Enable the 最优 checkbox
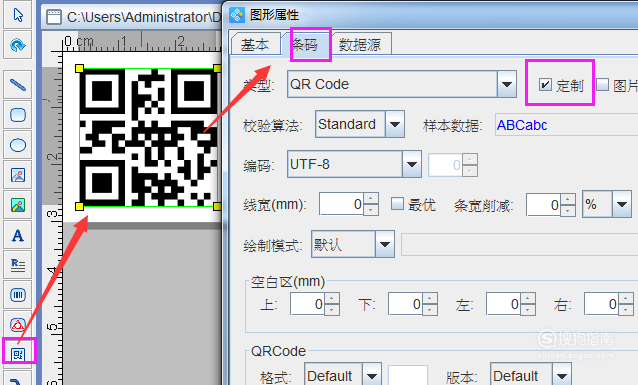The height and width of the screenshot is (385, 638). click(x=397, y=204)
